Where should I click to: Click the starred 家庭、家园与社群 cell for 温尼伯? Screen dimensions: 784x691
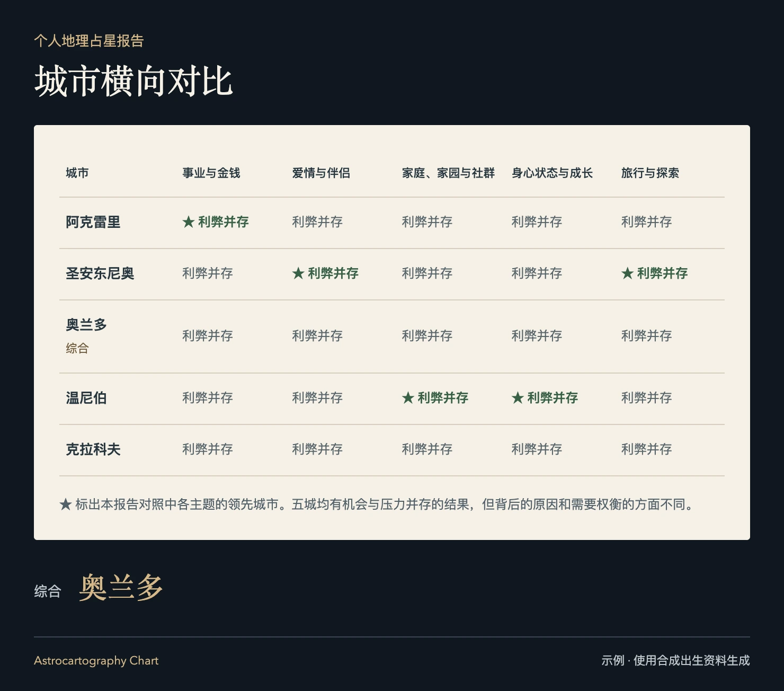(435, 398)
